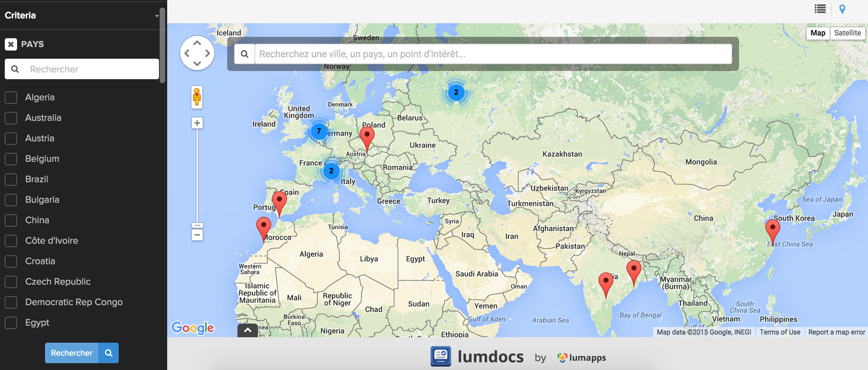This screenshot has height=370, width=868.
Task: Switch to list view icon
Action: point(820,9)
